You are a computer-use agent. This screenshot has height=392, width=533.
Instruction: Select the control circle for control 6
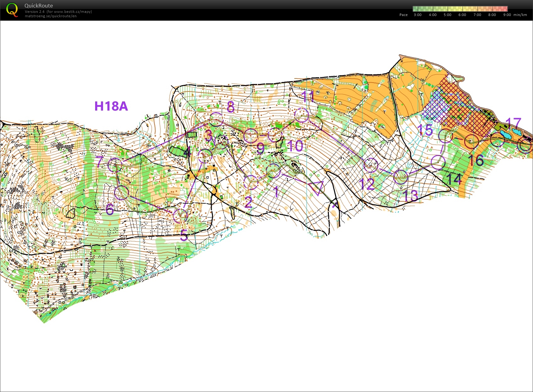[x=121, y=192]
